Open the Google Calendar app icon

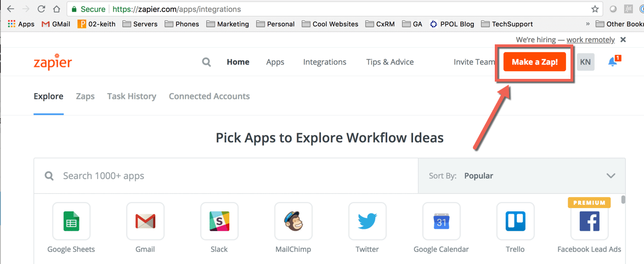[441, 221]
